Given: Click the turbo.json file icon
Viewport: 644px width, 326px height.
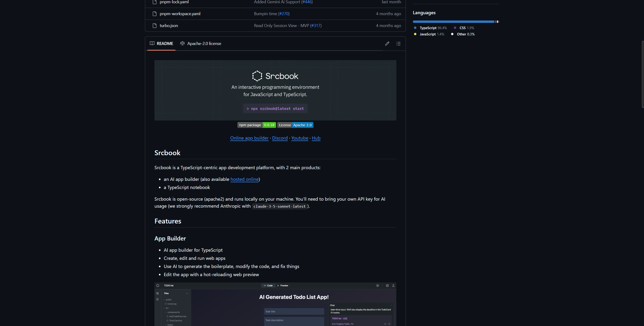Looking at the screenshot, I should (x=154, y=25).
